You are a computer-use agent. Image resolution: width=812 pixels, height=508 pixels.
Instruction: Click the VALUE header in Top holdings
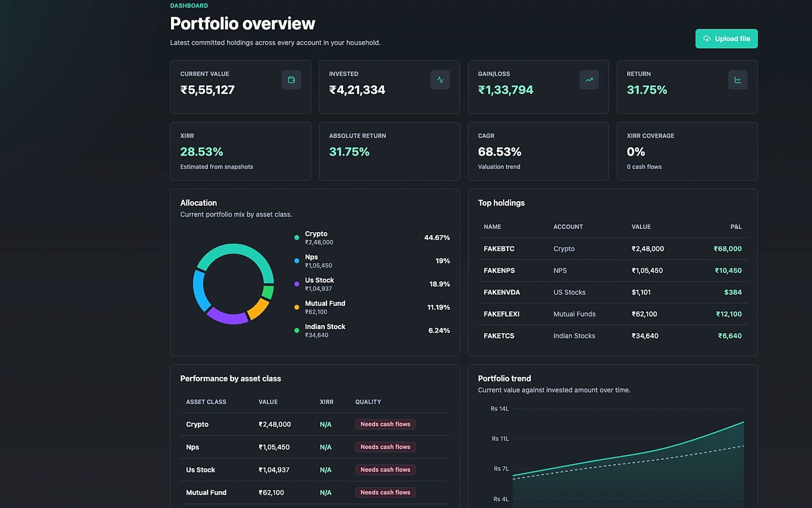click(641, 227)
